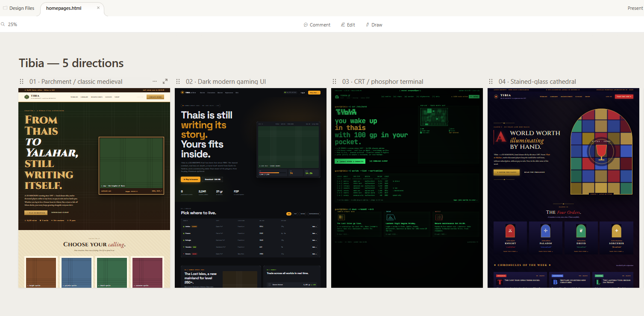Select the green Druid shield emblem
644x316 pixels.
(x=581, y=231)
